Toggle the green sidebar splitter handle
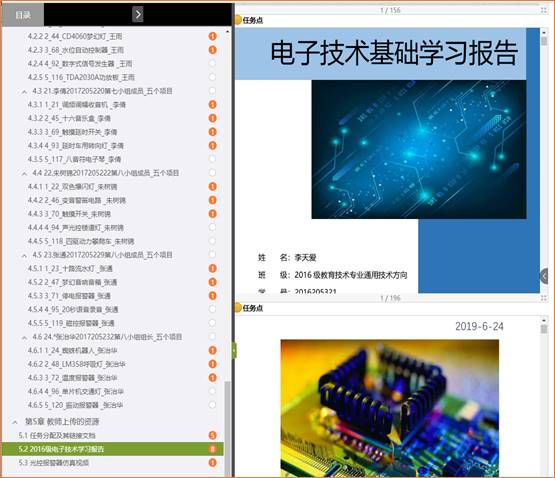Image resolution: width=555 pixels, height=478 pixels. [234, 351]
